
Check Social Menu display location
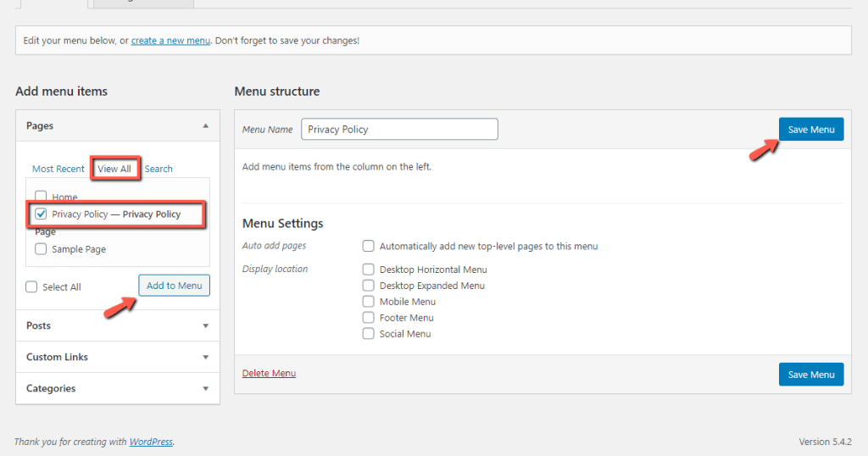(368, 333)
